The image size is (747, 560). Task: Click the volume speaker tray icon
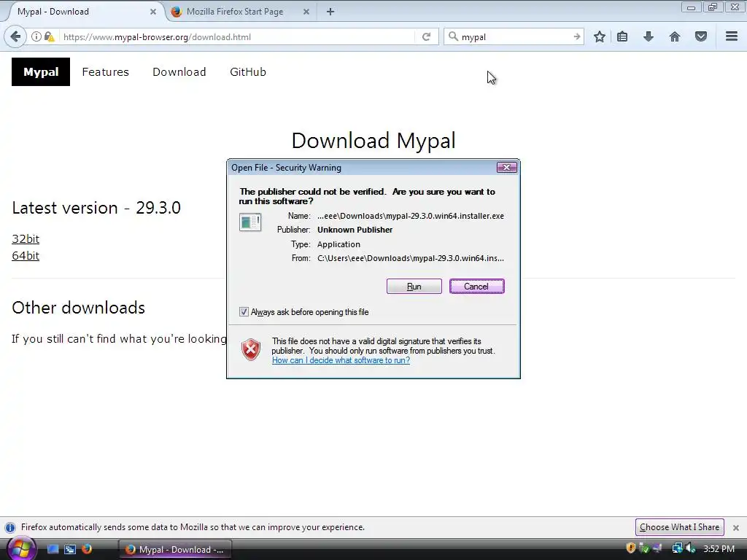691,548
